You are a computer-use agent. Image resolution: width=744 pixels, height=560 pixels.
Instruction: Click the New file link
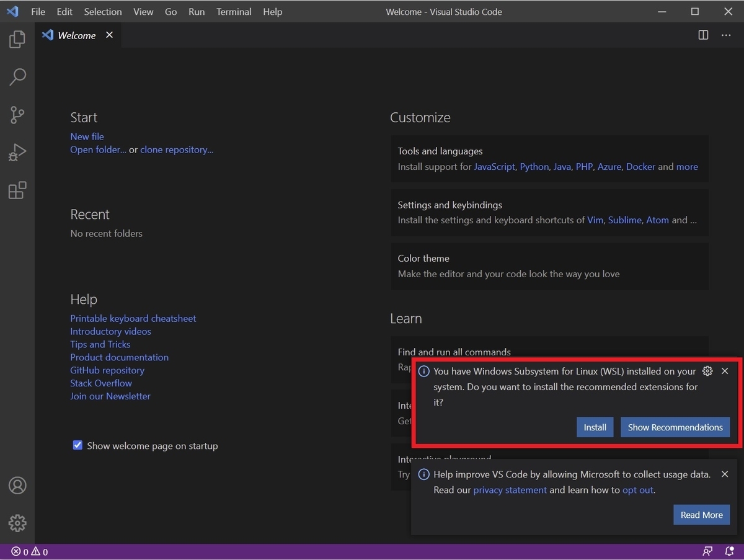[87, 136]
